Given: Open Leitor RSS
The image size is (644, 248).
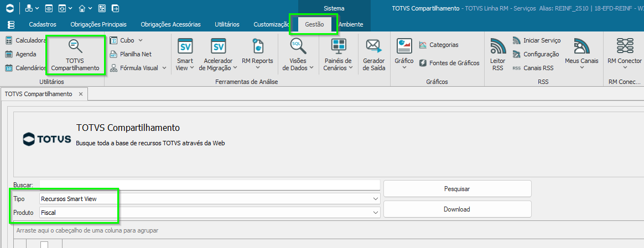Looking at the screenshot, I should [498, 55].
